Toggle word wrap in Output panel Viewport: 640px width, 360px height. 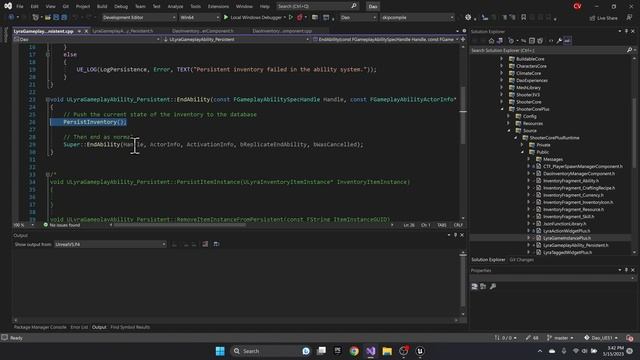pyautogui.click(x=216, y=244)
